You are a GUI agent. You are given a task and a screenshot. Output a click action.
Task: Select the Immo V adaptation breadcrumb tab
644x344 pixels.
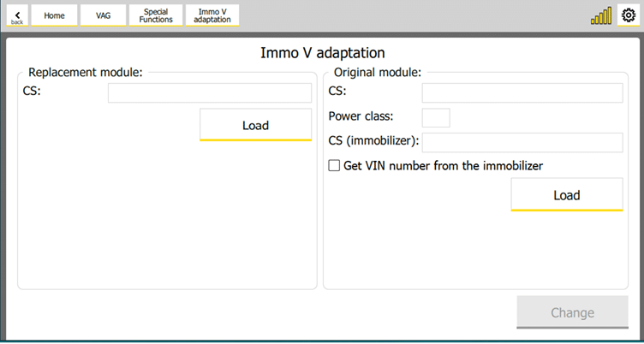click(212, 15)
